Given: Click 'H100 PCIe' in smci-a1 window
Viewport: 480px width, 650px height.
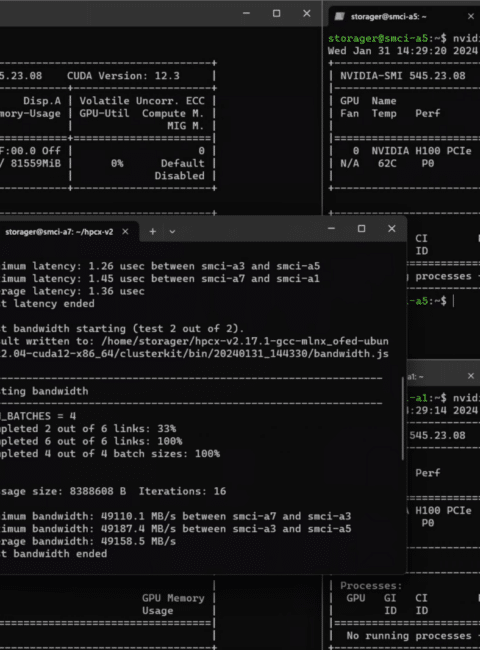Looking at the screenshot, I should (x=443, y=511).
